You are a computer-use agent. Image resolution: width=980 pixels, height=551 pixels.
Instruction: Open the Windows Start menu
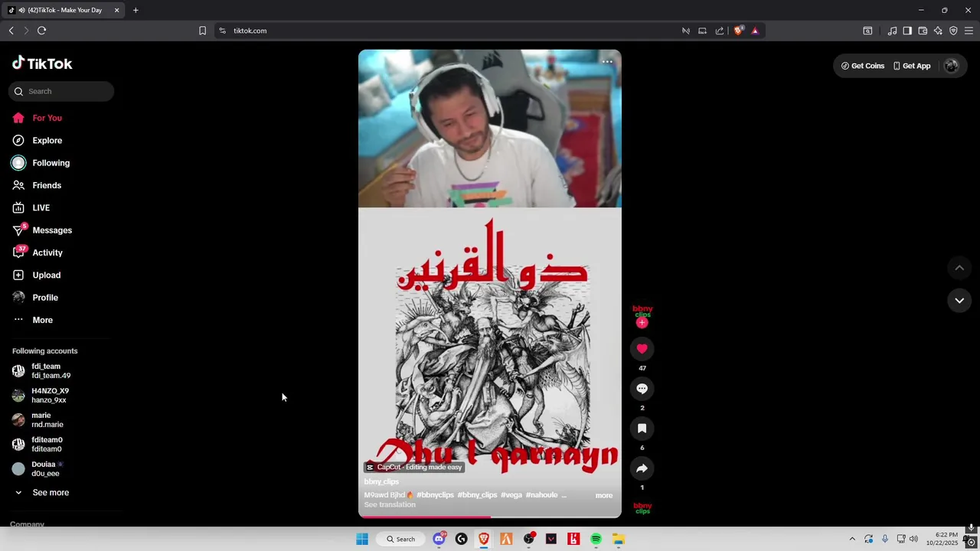click(x=362, y=540)
